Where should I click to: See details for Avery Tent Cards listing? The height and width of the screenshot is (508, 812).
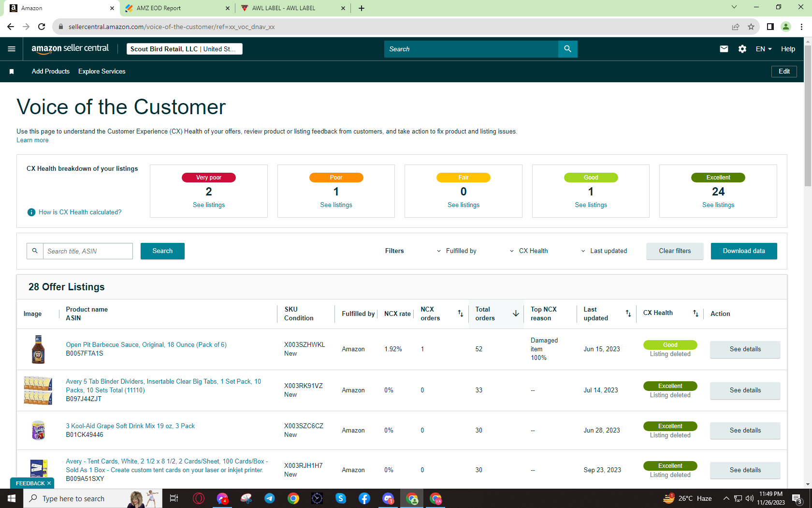click(x=745, y=470)
